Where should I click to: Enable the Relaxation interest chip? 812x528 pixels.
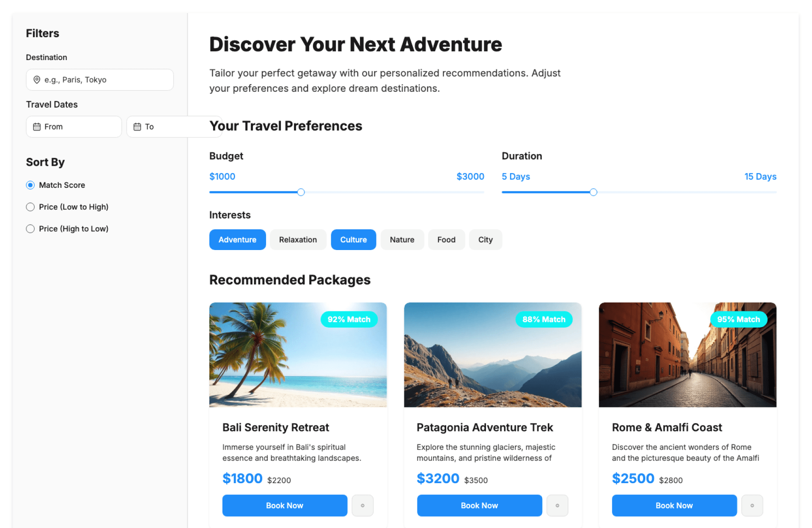point(298,239)
